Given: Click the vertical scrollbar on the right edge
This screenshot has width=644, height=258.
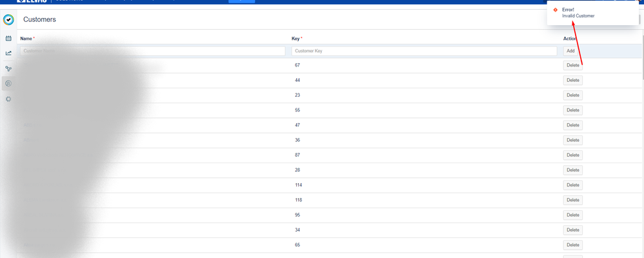Looking at the screenshot, I should click(x=642, y=57).
